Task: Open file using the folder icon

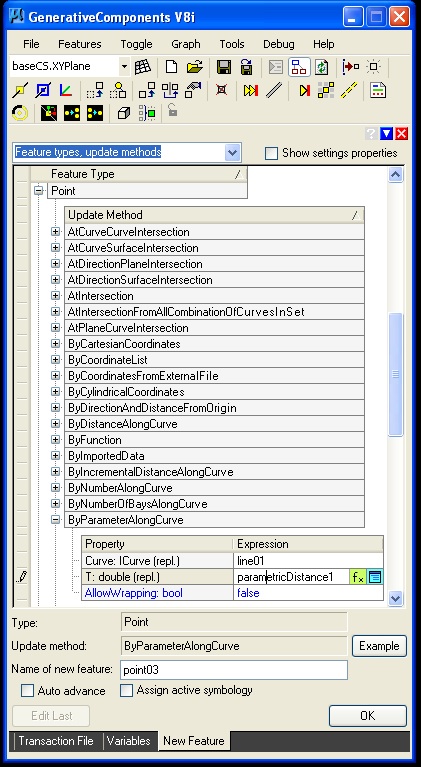Action: pyautogui.click(x=195, y=67)
